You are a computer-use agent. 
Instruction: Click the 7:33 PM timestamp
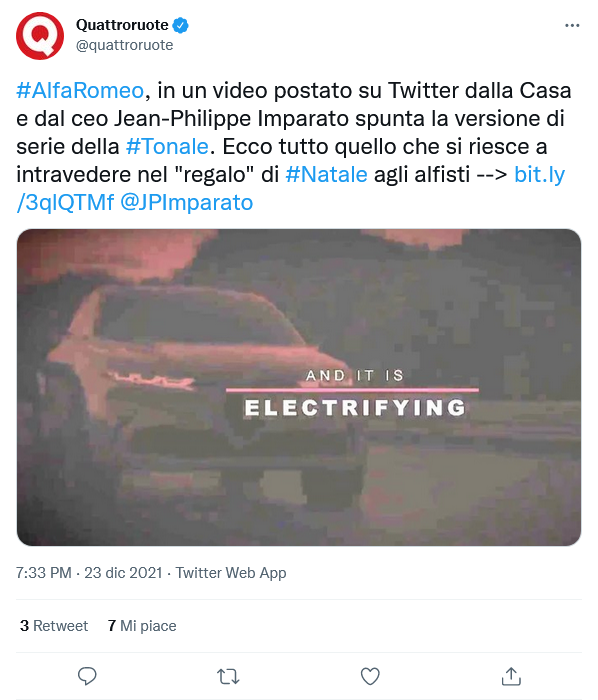(x=43, y=572)
